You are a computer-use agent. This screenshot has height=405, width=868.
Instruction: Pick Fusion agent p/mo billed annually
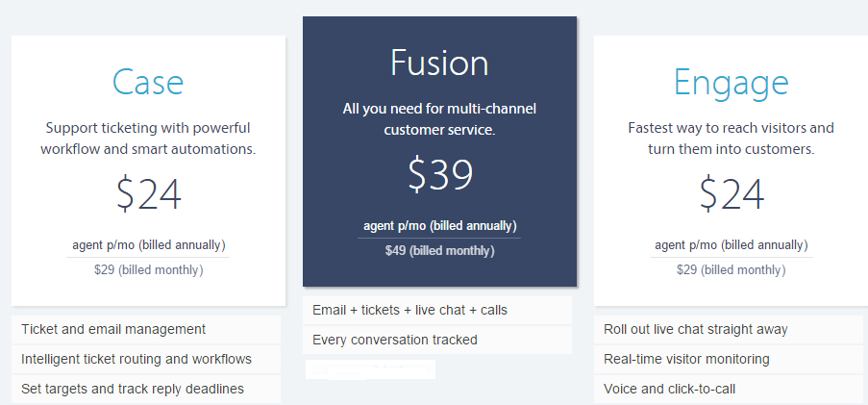(439, 226)
